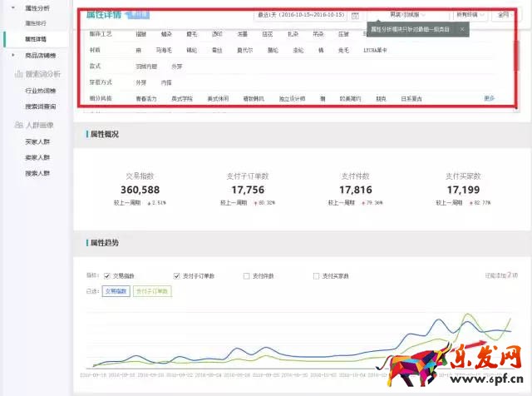Image resolution: width=532 pixels, height=396 pixels.
Task: Close the 属性分析 tooltip popup
Action: (462, 29)
